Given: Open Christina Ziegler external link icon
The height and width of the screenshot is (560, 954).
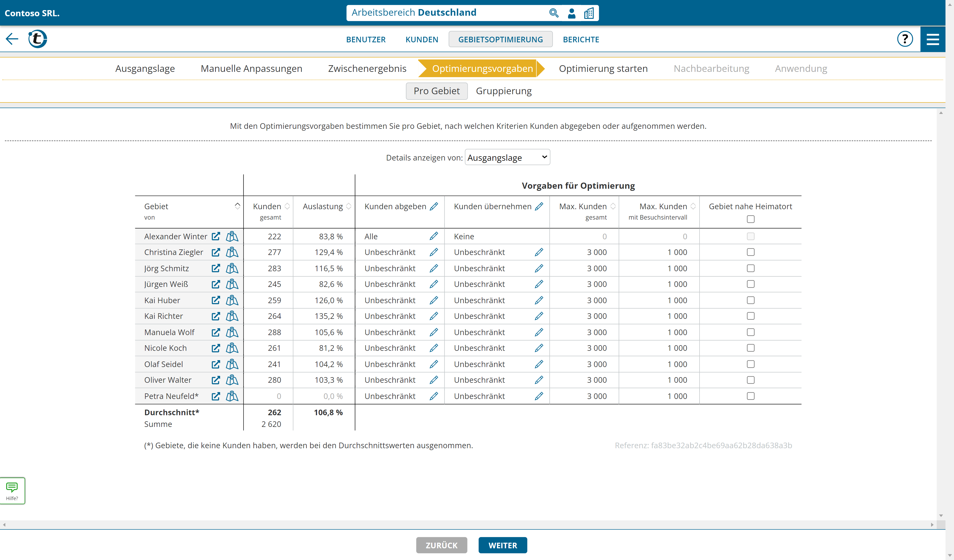Looking at the screenshot, I should click(x=216, y=252).
